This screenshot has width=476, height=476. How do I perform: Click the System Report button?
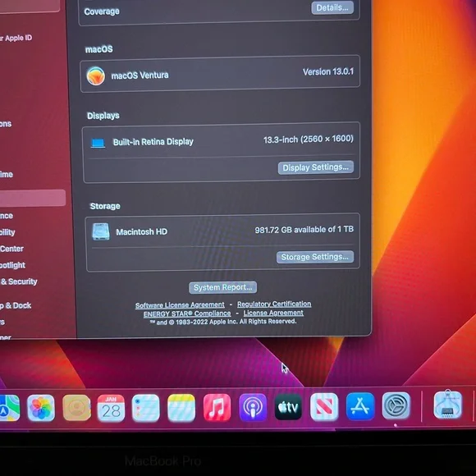pos(223,287)
